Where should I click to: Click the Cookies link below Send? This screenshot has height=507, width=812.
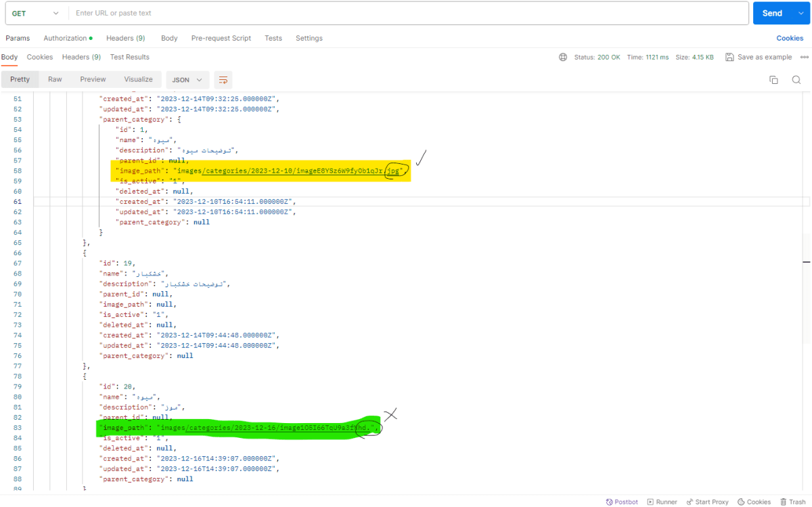point(790,39)
